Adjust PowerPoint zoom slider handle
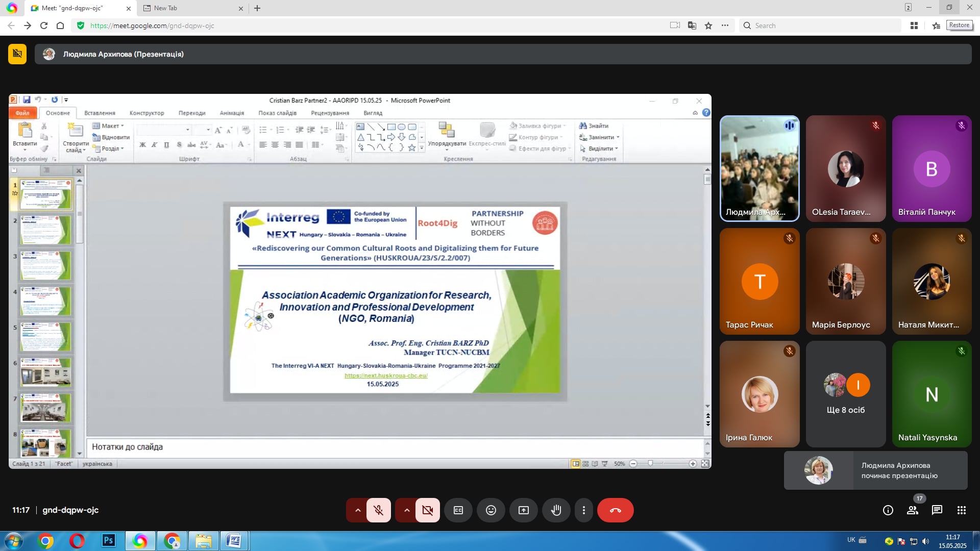This screenshot has height=551, width=980. [650, 463]
